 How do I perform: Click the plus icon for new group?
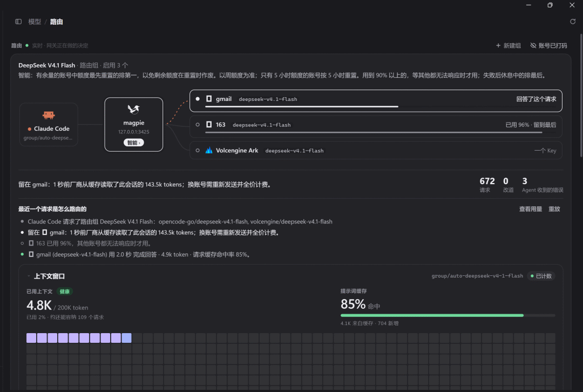coord(498,45)
